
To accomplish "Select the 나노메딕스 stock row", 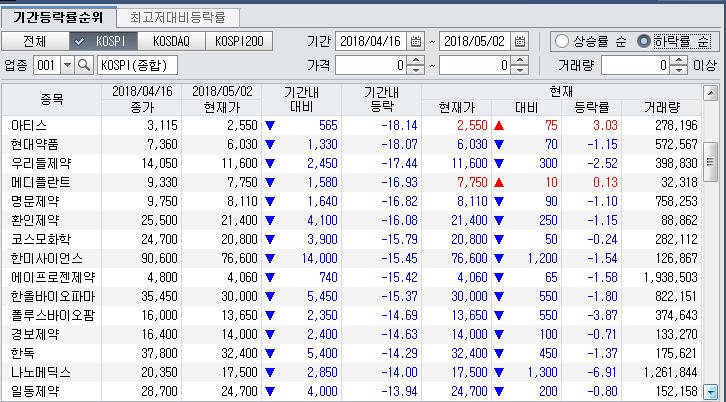I will click(x=352, y=372).
